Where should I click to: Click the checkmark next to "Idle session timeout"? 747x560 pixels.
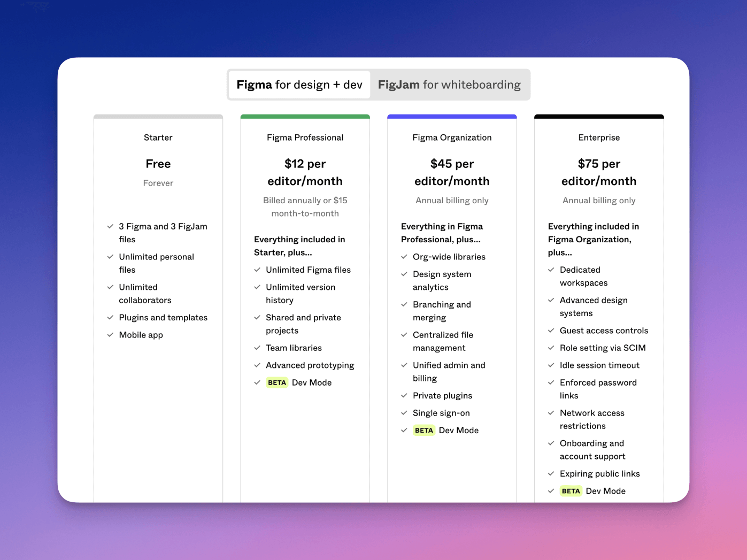[x=551, y=365]
